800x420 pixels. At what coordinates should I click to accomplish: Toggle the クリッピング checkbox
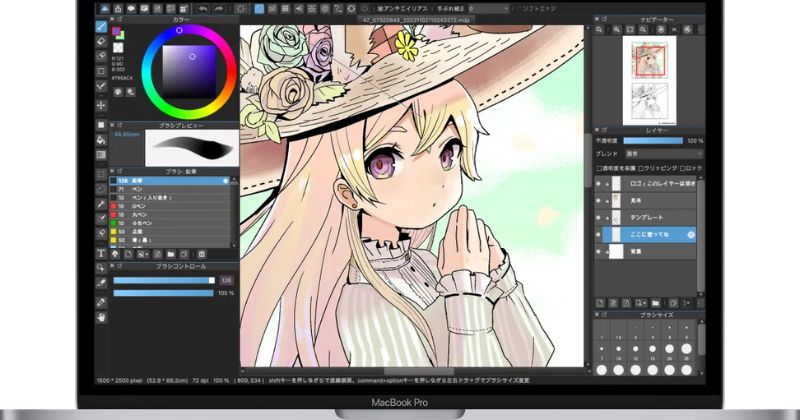pos(641,168)
